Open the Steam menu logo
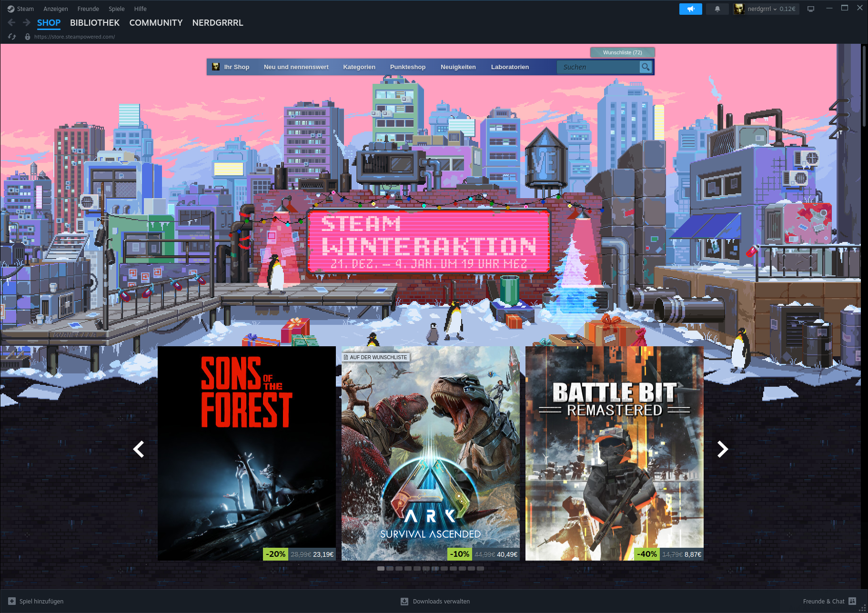 pos(11,9)
